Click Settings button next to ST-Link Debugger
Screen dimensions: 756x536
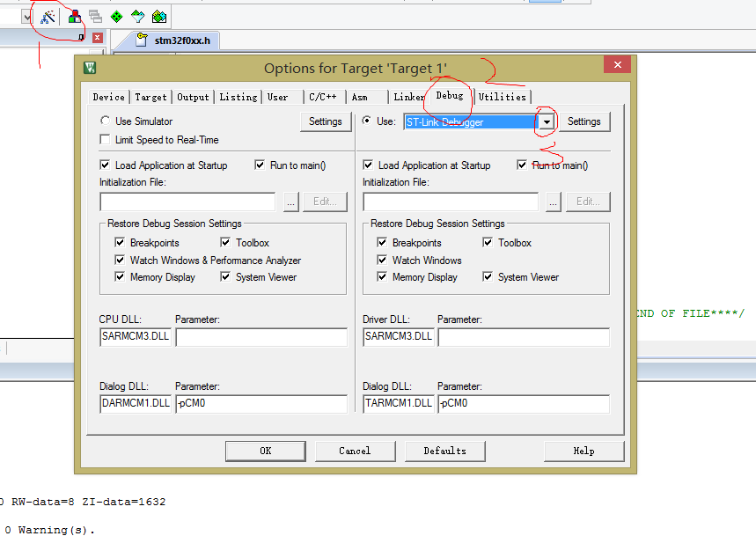(x=584, y=121)
